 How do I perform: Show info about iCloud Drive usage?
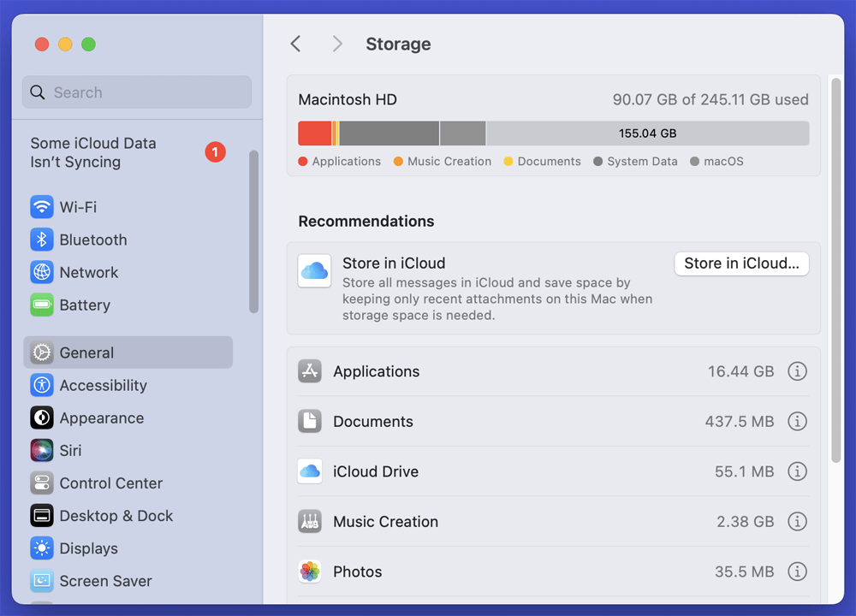(x=797, y=471)
